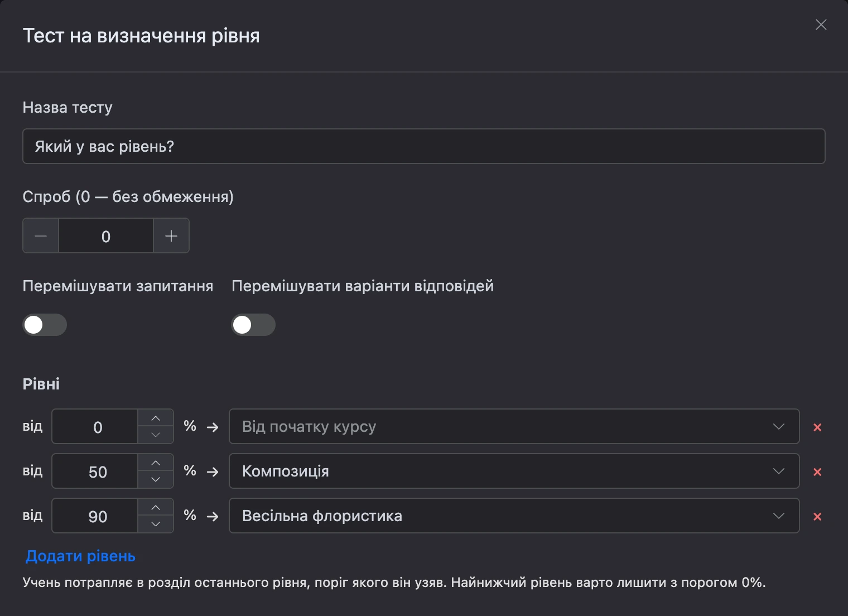This screenshot has width=848, height=616.
Task: Click the 0% level threshold field
Action: tap(95, 427)
